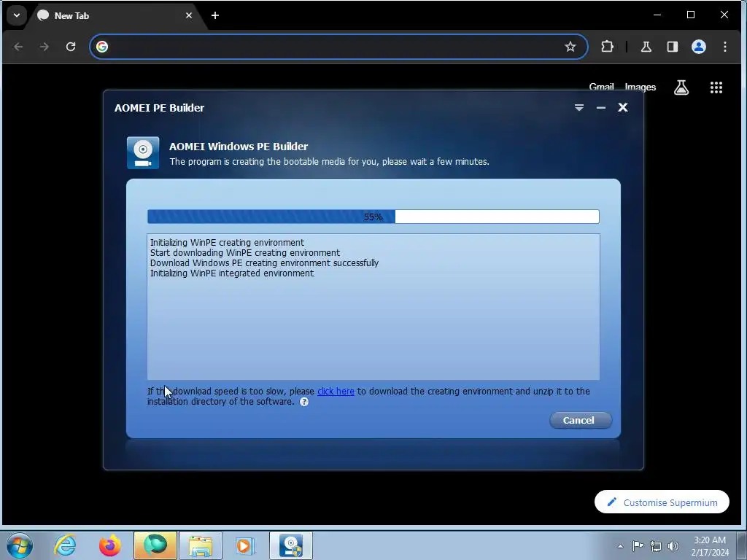Open the Google apps grid

716,87
